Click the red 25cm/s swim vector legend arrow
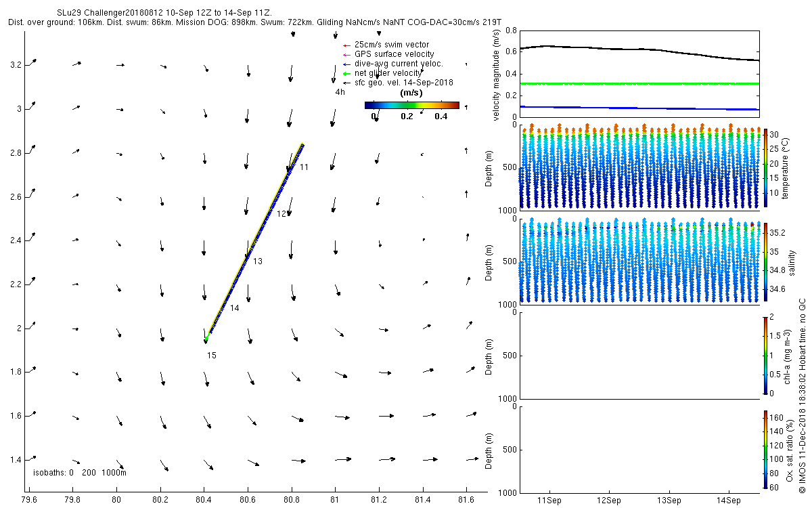Image resolution: width=812 pixels, height=508 pixels. tap(346, 45)
